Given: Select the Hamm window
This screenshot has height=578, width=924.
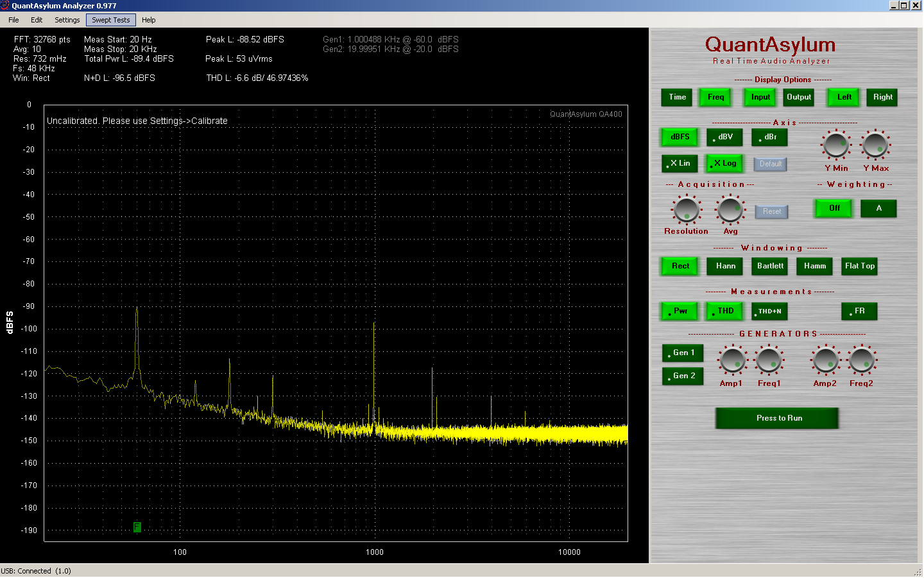Looking at the screenshot, I should (815, 267).
